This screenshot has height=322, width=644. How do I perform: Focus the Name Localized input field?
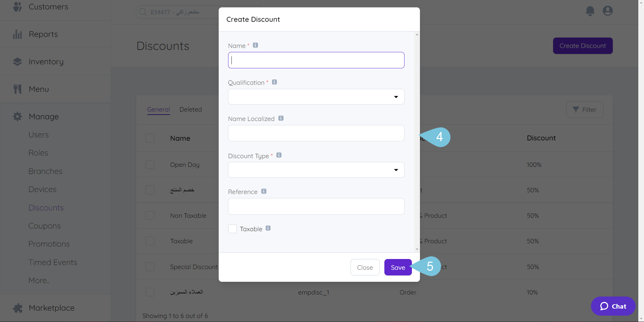316,133
